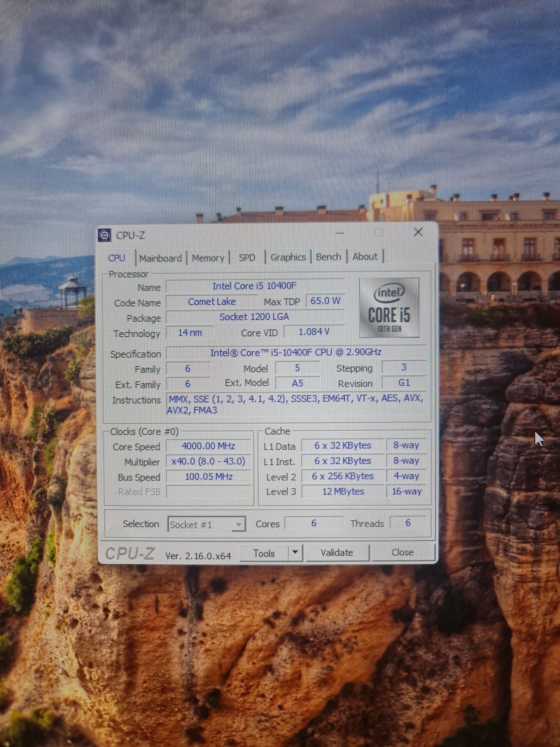The width and height of the screenshot is (560, 747).
Task: Click the Level 2 value '6 x 256 KBytes'
Action: (x=343, y=476)
